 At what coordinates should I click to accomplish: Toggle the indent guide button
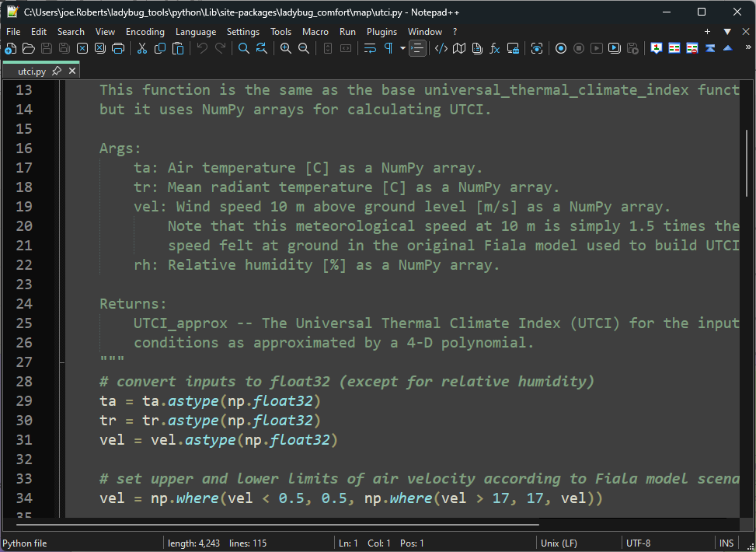coord(418,48)
